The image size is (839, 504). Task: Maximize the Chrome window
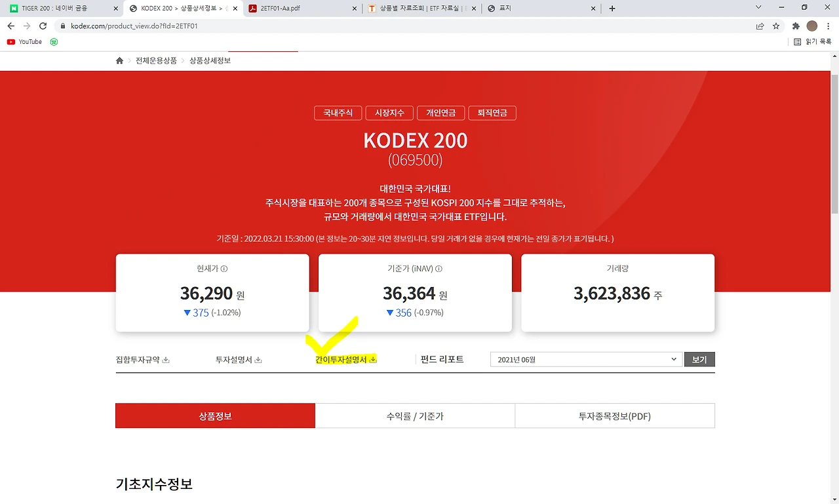(x=804, y=8)
